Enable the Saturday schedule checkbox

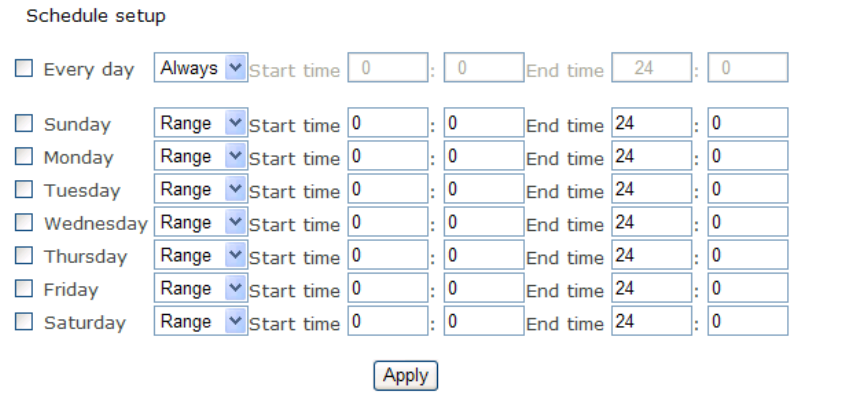(24, 322)
